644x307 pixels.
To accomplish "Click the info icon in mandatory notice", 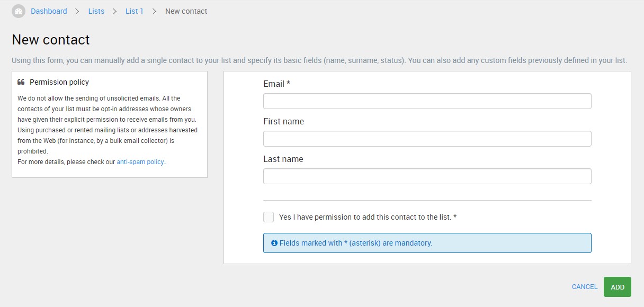I will (274, 243).
